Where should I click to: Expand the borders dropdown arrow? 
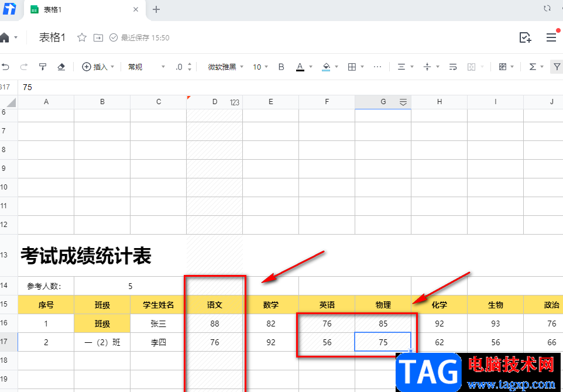(362, 67)
